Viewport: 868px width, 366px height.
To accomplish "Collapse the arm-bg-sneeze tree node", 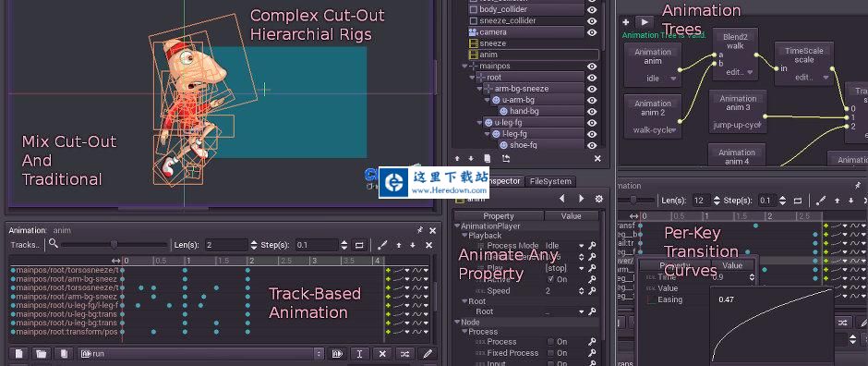I will click(x=480, y=89).
